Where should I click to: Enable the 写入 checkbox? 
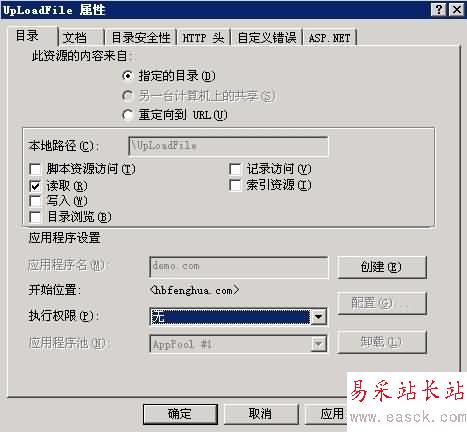pos(35,201)
